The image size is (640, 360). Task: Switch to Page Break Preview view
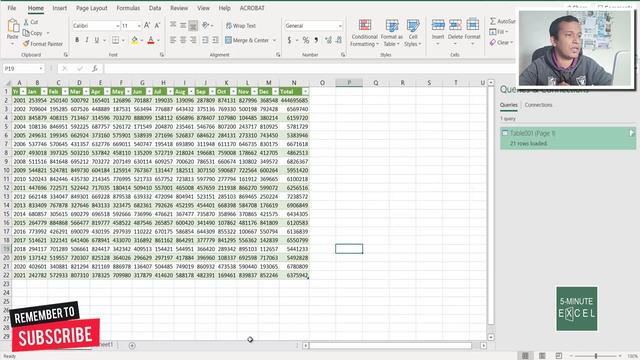(x=559, y=356)
